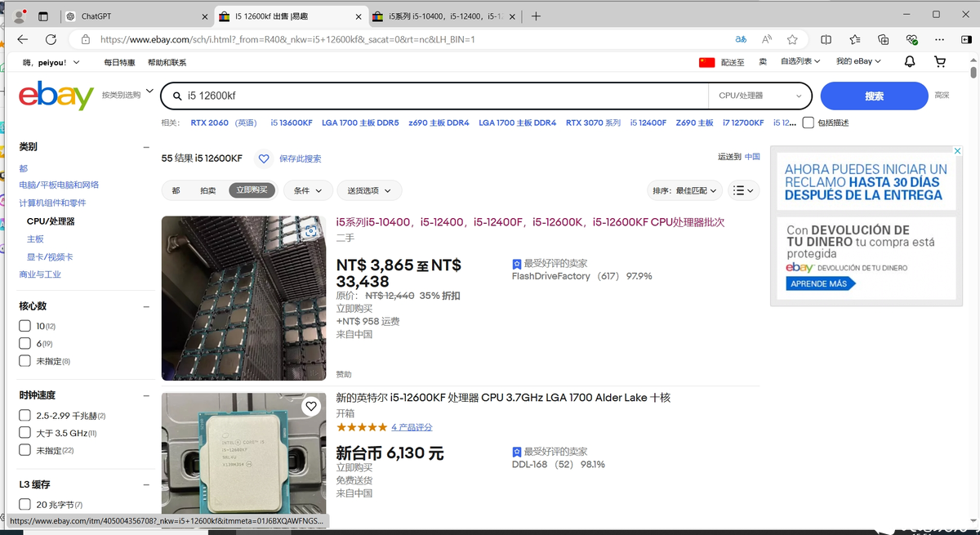This screenshot has height=535, width=980.
Task: Collapse the 核心数 filter section
Action: 146,306
